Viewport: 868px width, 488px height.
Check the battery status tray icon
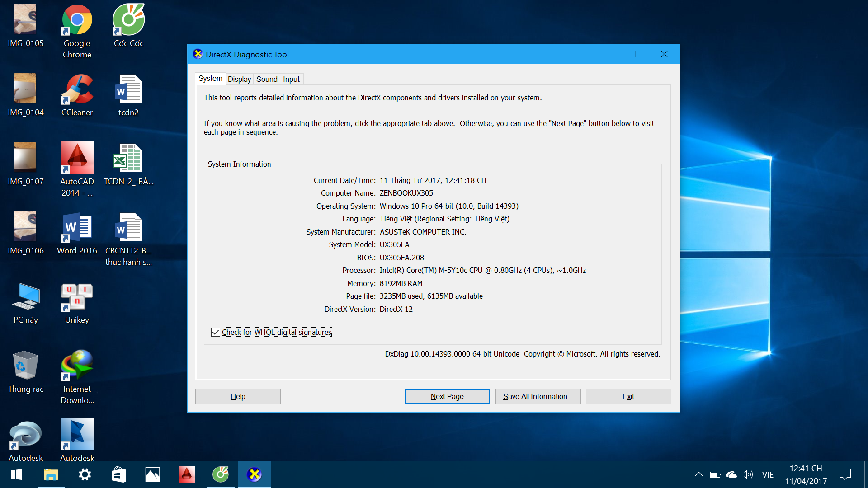point(715,474)
